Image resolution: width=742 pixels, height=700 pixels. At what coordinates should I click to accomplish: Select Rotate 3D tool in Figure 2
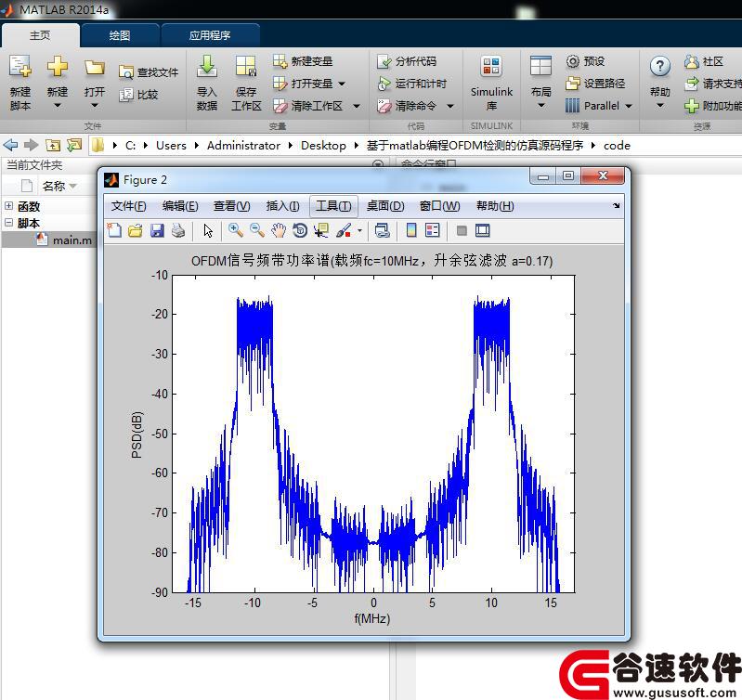tap(300, 230)
